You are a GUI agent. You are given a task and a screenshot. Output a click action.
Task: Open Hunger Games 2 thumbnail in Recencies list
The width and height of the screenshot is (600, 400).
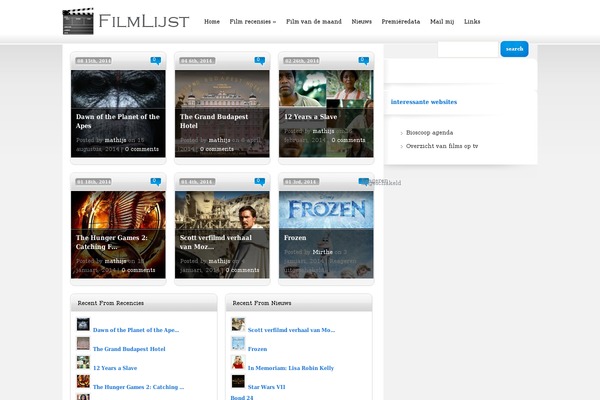[83, 382]
